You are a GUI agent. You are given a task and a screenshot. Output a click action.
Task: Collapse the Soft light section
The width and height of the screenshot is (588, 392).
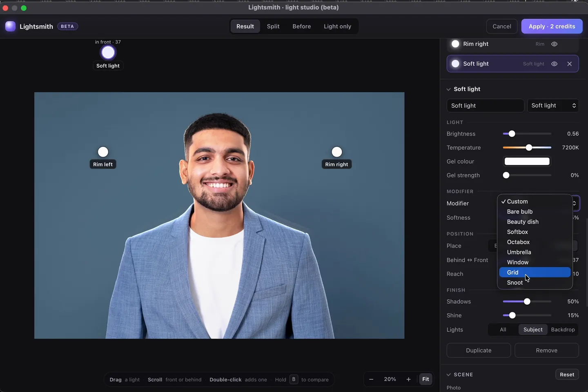click(x=449, y=89)
